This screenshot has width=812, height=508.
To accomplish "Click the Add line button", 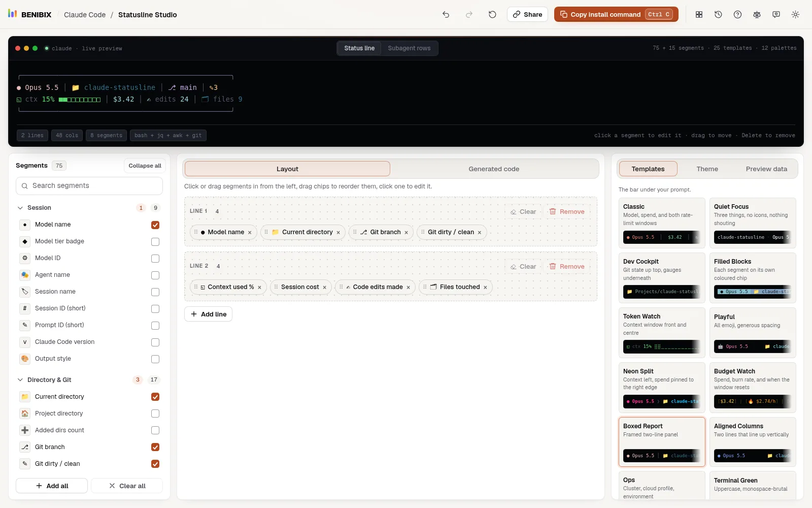I will click(209, 314).
